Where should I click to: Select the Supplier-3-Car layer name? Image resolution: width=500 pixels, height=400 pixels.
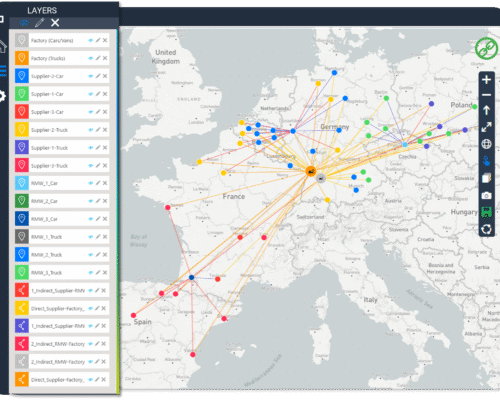click(x=47, y=112)
